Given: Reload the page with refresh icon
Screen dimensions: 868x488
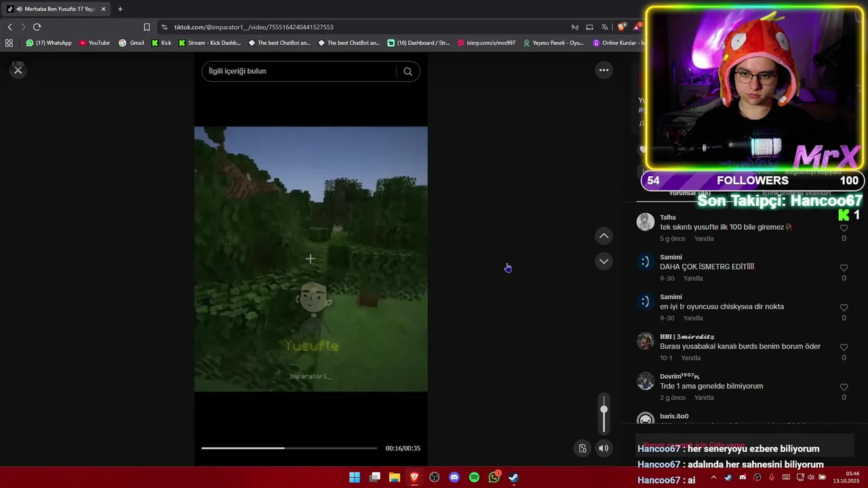Looking at the screenshot, I should [37, 27].
